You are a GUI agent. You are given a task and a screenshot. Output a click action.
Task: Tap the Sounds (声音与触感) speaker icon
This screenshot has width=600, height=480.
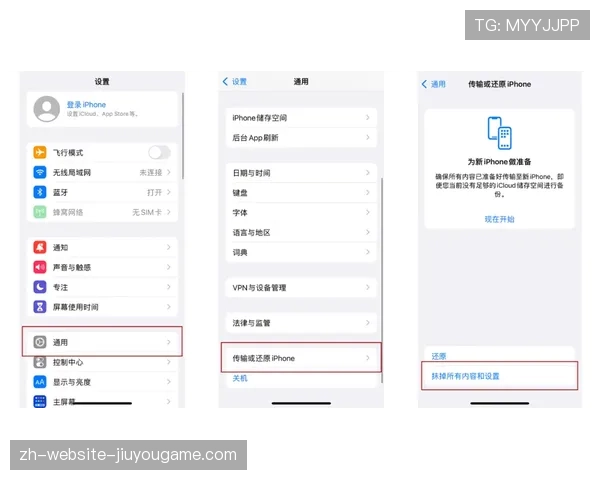(x=40, y=267)
